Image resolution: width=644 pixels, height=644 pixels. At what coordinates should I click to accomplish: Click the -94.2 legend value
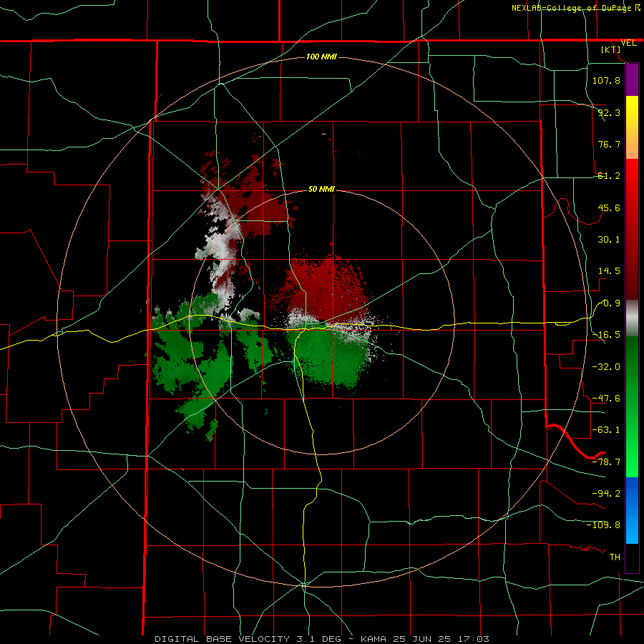[606, 493]
